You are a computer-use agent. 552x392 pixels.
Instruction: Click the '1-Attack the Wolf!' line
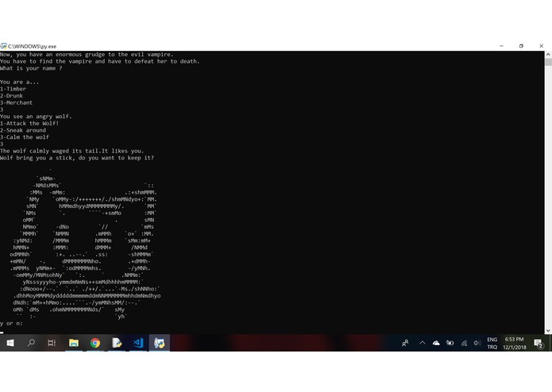point(29,124)
